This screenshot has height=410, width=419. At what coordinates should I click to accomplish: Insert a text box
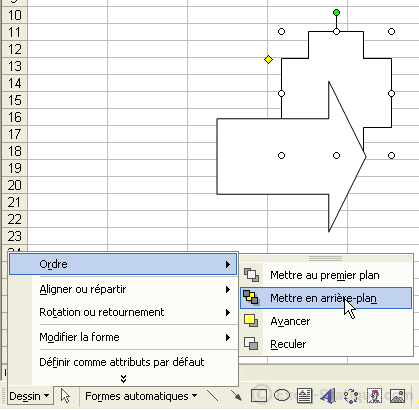(x=304, y=396)
